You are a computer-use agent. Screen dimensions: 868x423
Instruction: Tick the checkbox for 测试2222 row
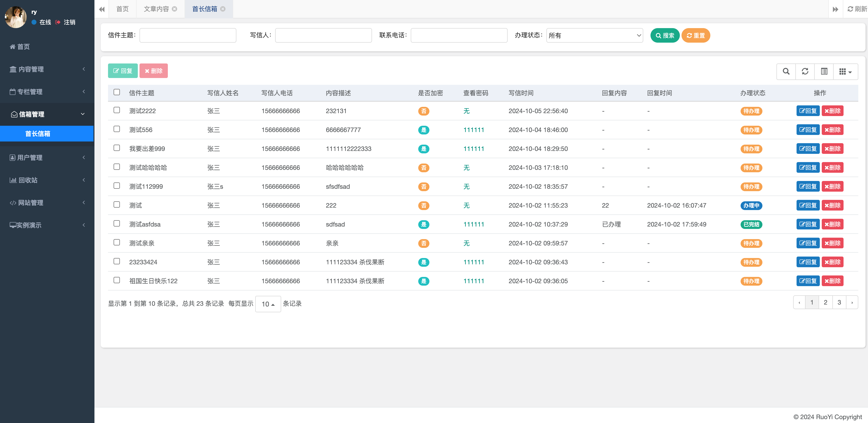tap(116, 110)
